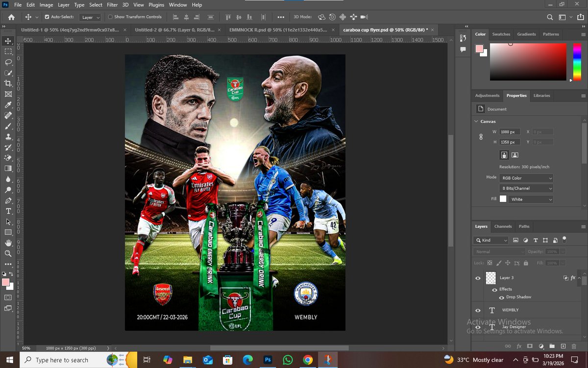588x368 pixels.
Task: Open the Fill White dropdown
Action: [531, 199]
